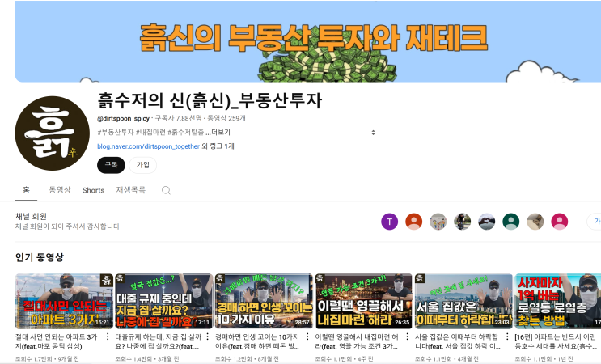
Task: Expand channel description with 더보기
Action: click(221, 133)
